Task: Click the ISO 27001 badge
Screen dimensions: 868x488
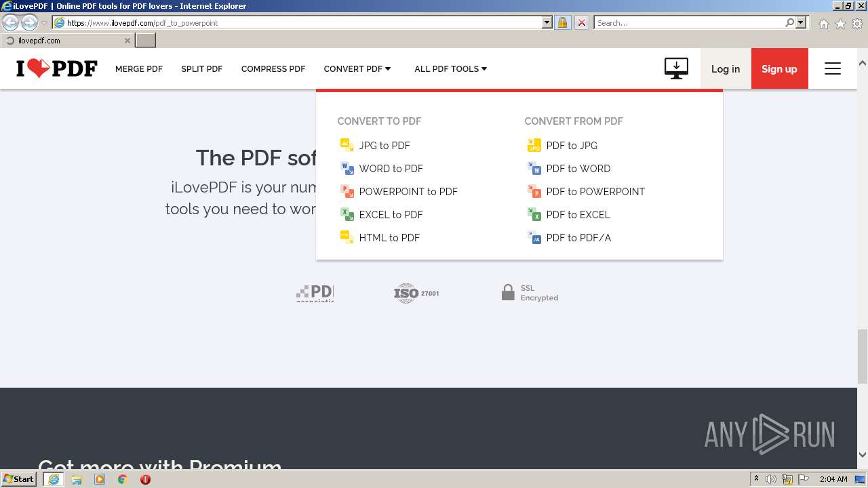Action: pos(416,293)
